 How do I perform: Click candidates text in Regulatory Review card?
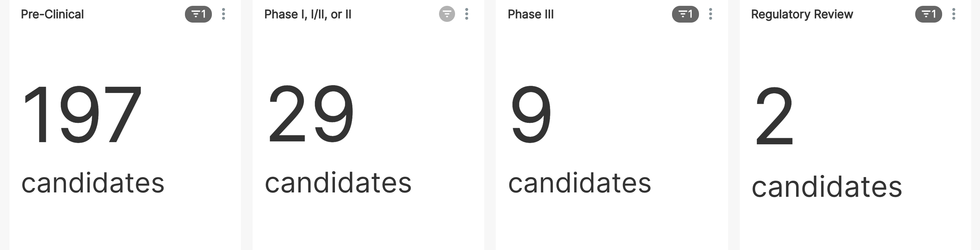coord(826,187)
